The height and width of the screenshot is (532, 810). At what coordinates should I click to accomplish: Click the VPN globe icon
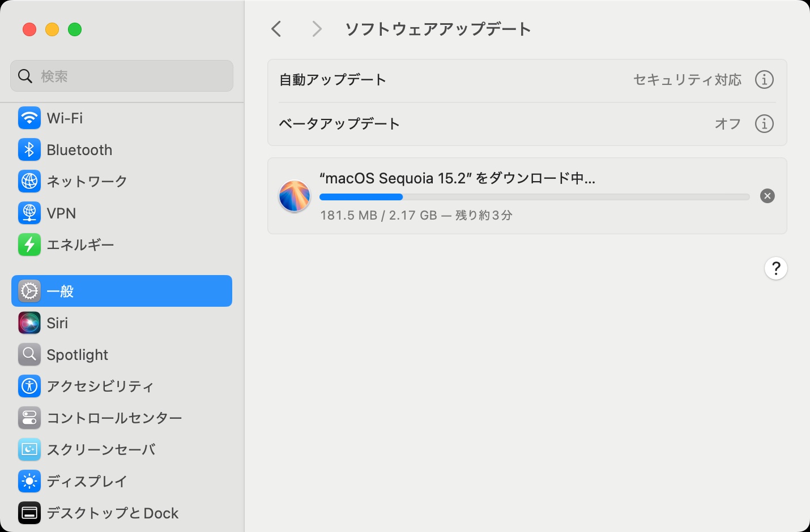pyautogui.click(x=29, y=213)
